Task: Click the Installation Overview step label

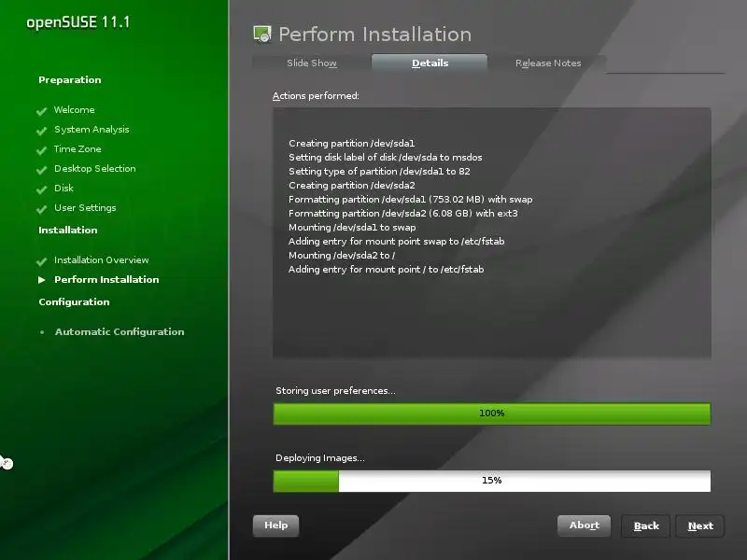Action: click(102, 260)
